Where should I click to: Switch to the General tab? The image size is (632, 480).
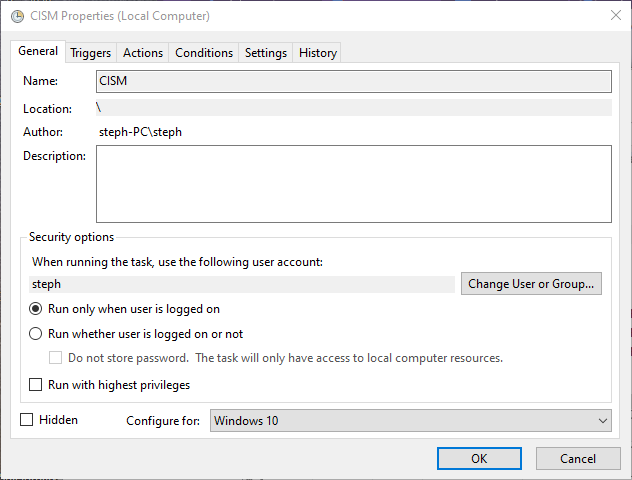(38, 52)
